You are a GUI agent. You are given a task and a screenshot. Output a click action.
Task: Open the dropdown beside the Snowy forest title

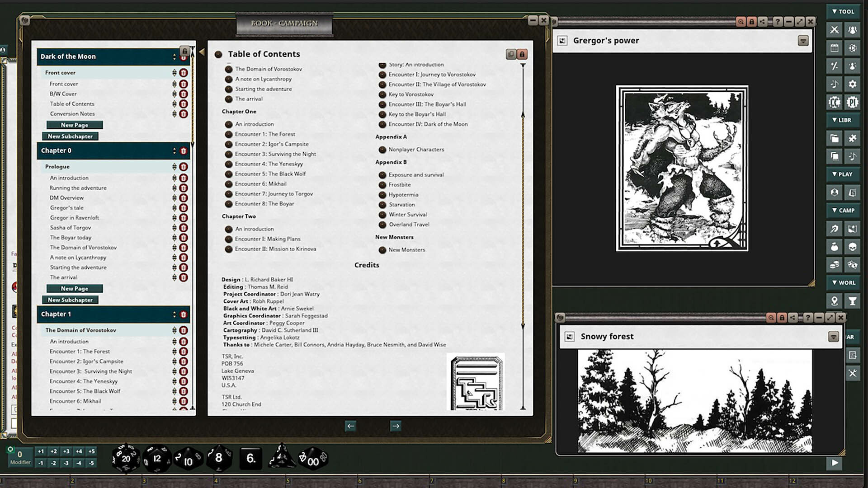tap(834, 337)
